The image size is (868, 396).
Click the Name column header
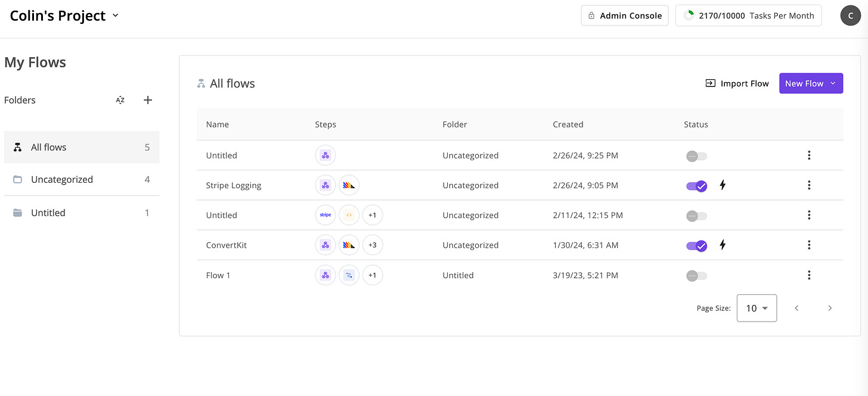click(218, 124)
